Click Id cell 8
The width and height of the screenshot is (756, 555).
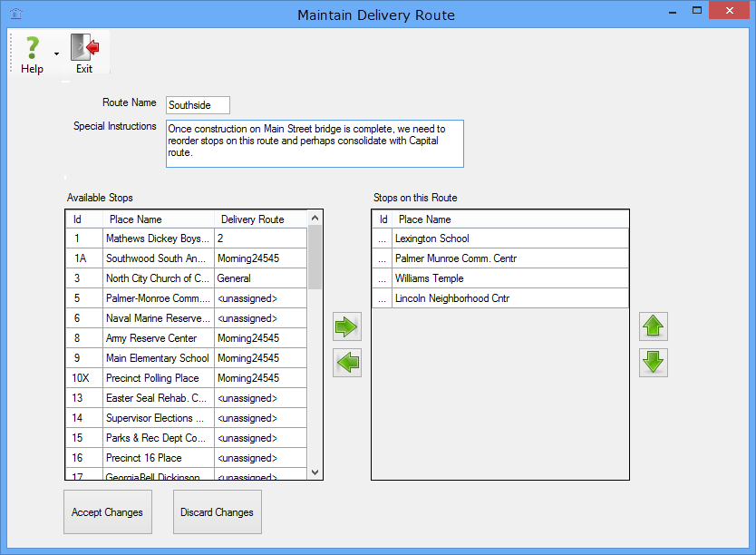tap(84, 338)
